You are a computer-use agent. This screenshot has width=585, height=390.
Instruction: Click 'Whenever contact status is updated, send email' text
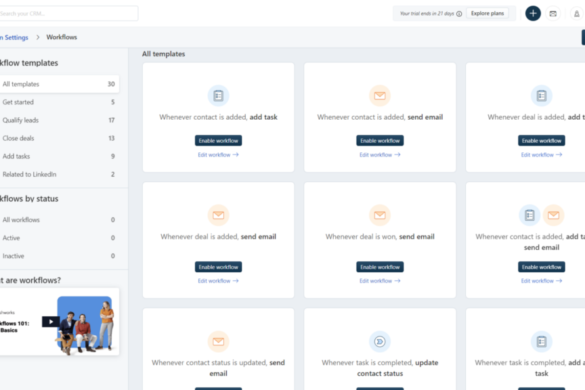(x=218, y=368)
